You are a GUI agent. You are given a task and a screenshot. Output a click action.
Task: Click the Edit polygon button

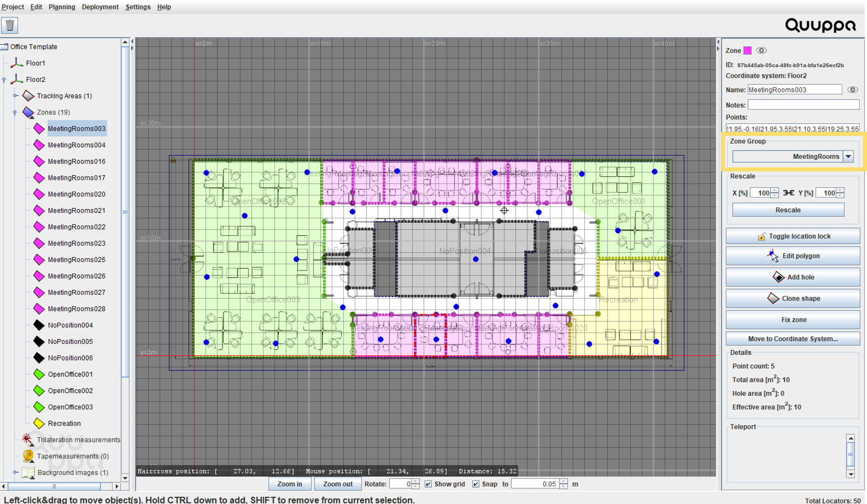pos(793,256)
